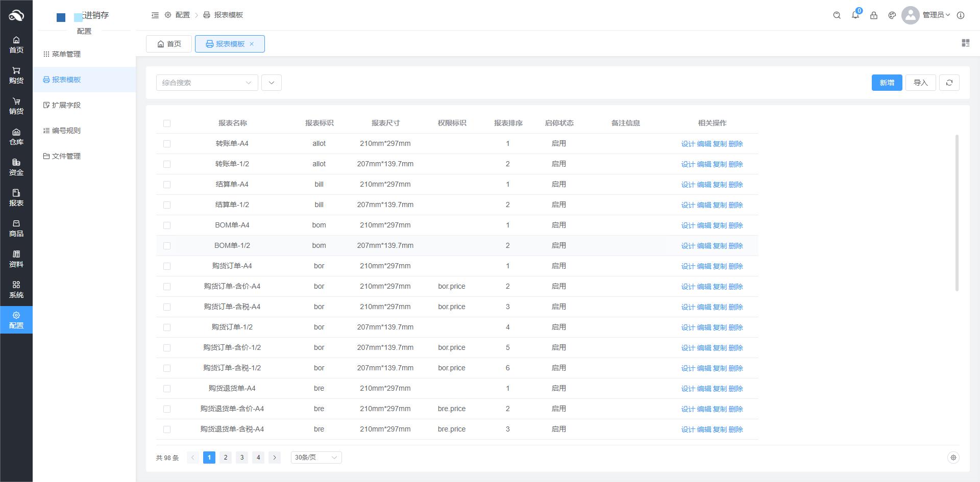Switch to the 首页 tab
Image resolution: width=980 pixels, height=482 pixels.
click(169, 44)
